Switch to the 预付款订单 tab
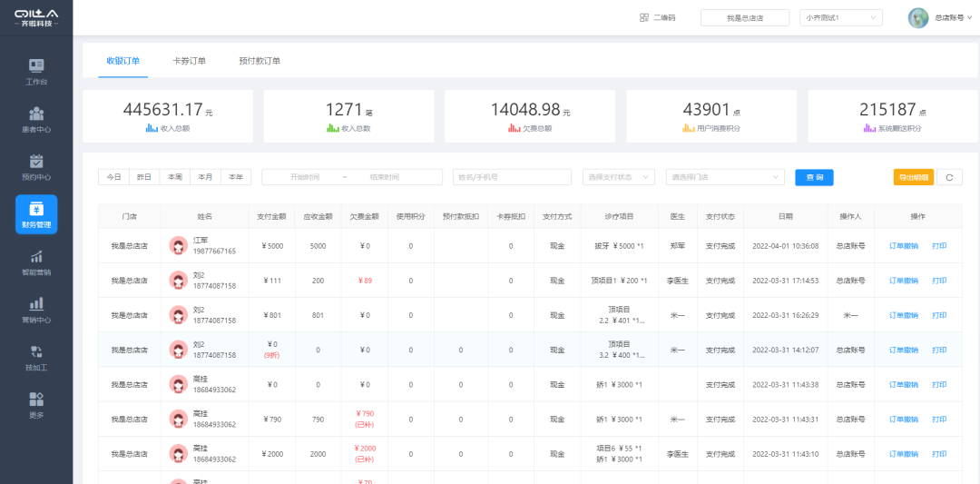The height and width of the screenshot is (484, 980). point(260,61)
